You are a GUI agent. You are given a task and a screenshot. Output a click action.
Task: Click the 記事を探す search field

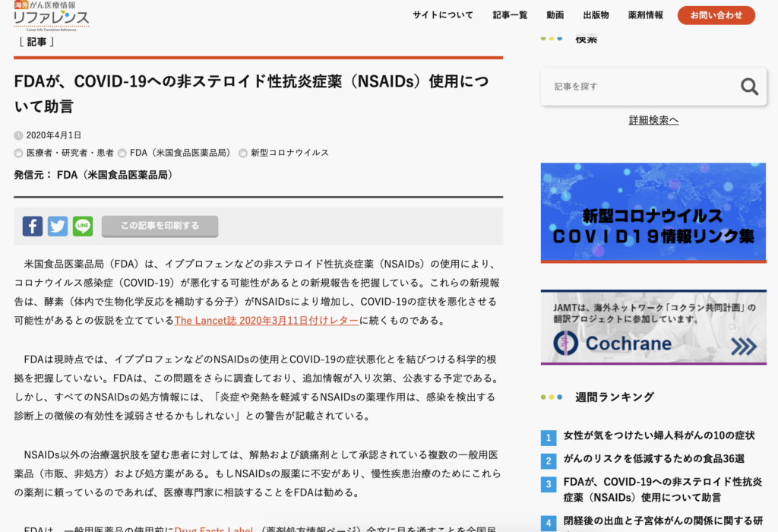(638, 87)
